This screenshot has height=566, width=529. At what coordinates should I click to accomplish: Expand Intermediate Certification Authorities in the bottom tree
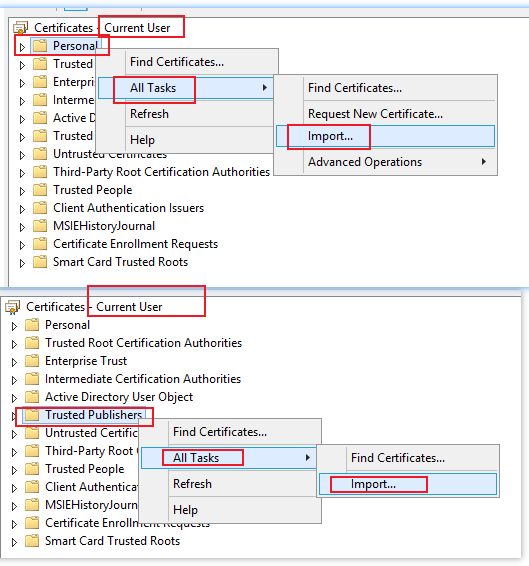tap(14, 380)
